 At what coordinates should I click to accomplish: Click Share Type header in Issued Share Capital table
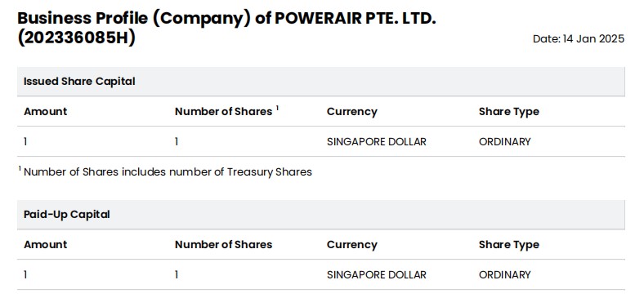(509, 112)
